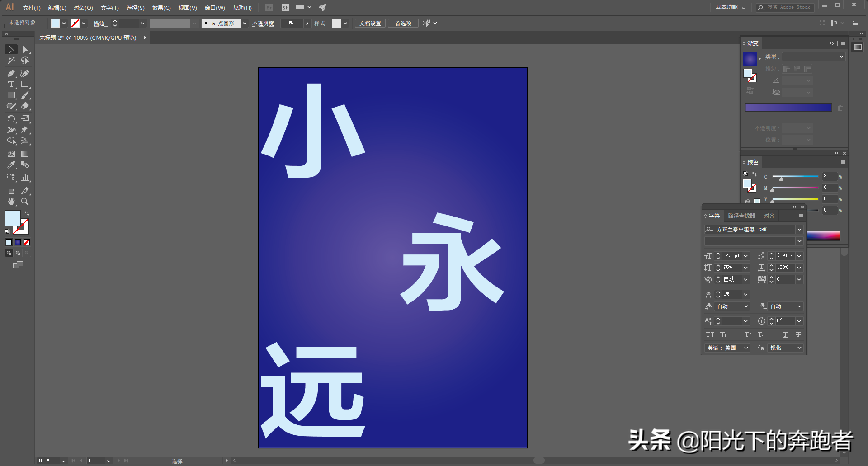Image resolution: width=868 pixels, height=466 pixels.
Task: Select the Curvature tool
Action: pos(25,73)
